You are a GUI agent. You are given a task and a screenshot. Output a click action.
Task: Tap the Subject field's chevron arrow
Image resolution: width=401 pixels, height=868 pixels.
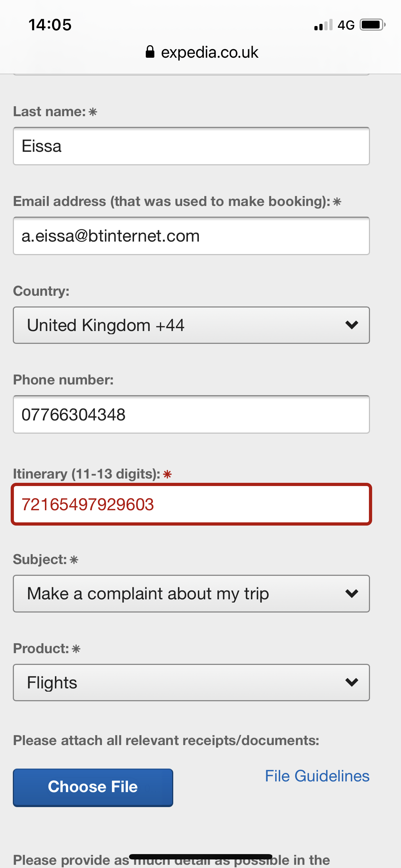coord(352,593)
